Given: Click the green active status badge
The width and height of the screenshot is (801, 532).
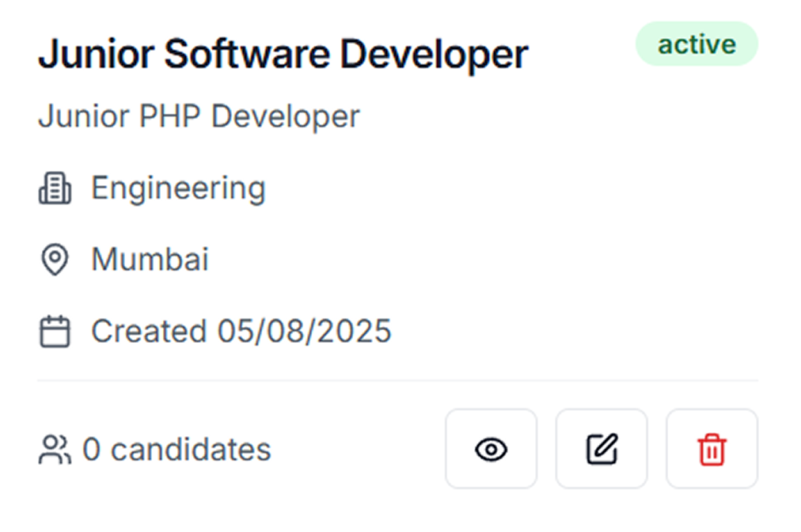Looking at the screenshot, I should coord(697,44).
